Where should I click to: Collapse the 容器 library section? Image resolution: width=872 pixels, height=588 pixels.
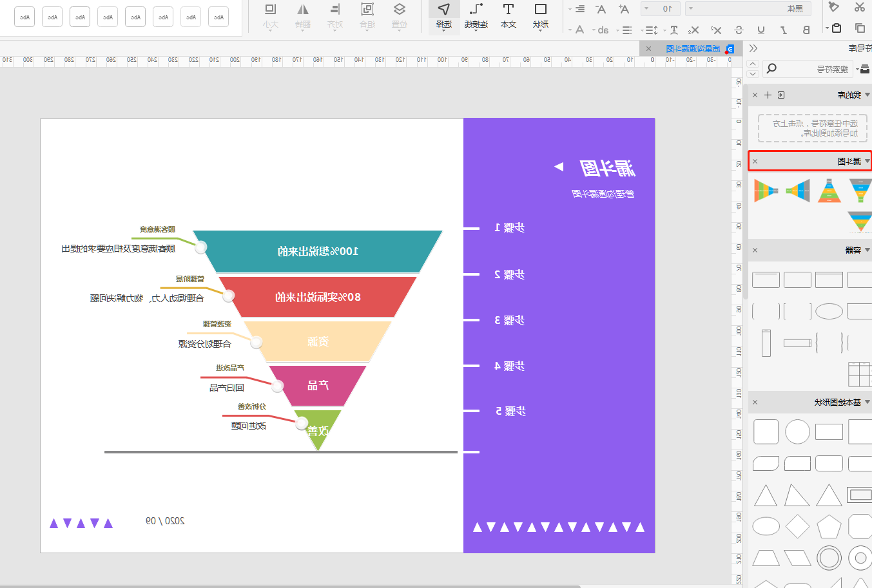tap(867, 250)
